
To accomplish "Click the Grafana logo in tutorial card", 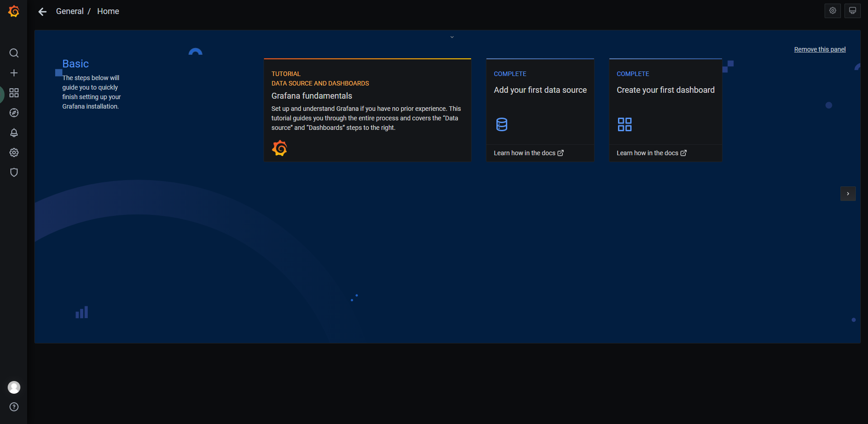I will click(x=280, y=148).
